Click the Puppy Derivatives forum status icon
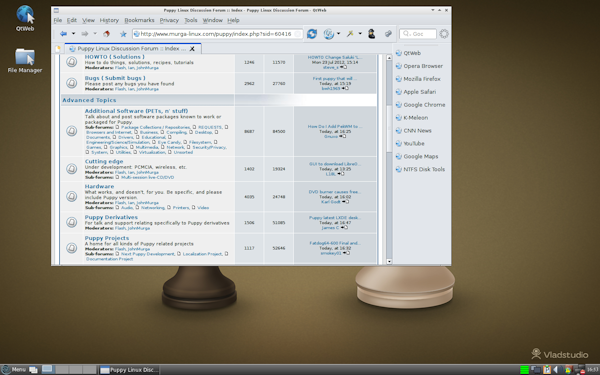This screenshot has height=375, width=600. 72,222
